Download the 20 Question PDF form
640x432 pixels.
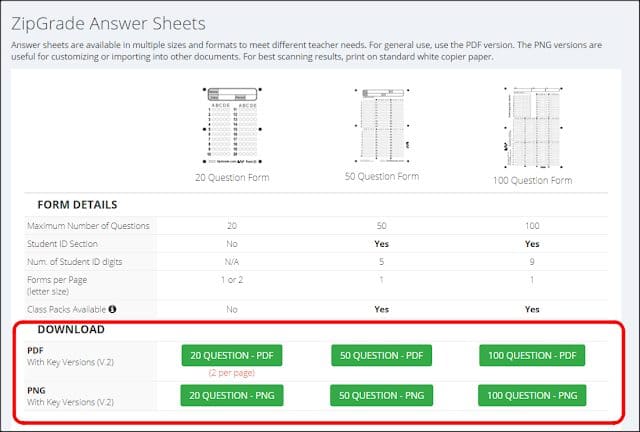tap(232, 355)
